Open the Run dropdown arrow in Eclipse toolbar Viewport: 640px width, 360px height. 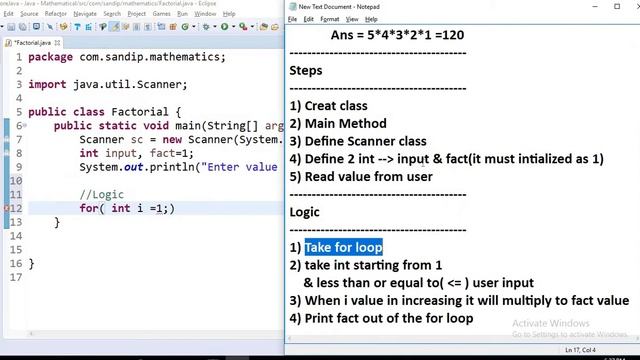click(234, 27)
